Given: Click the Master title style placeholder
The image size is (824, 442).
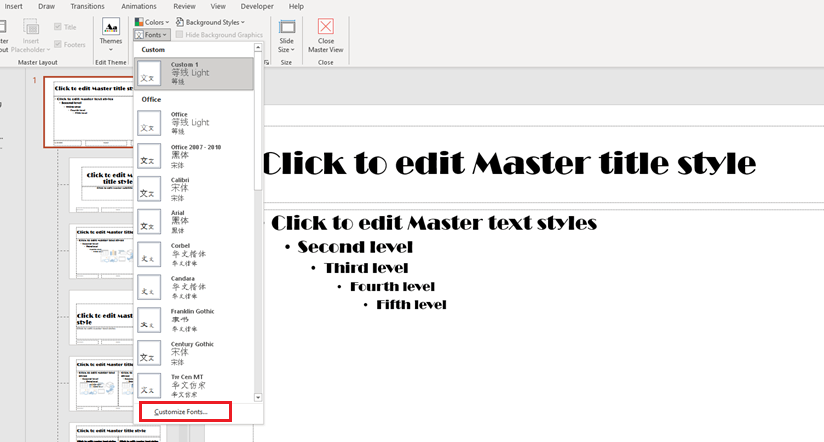Looking at the screenshot, I should click(x=509, y=163).
